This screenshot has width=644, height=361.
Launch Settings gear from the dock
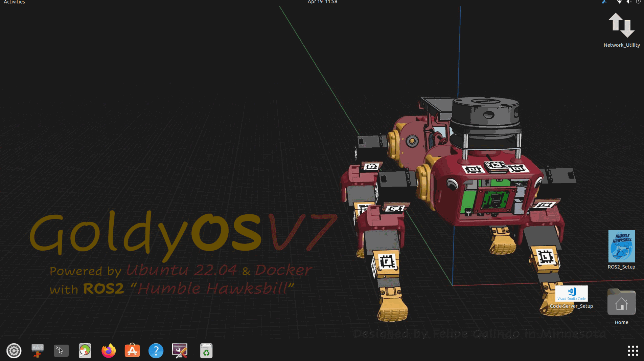coord(14,351)
